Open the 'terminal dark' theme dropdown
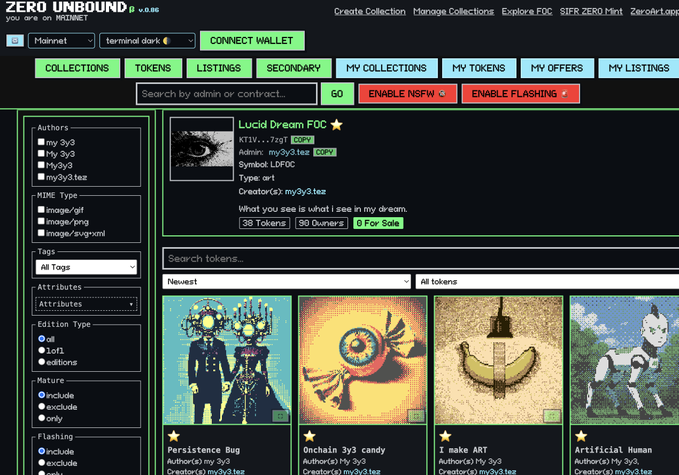 pos(147,41)
